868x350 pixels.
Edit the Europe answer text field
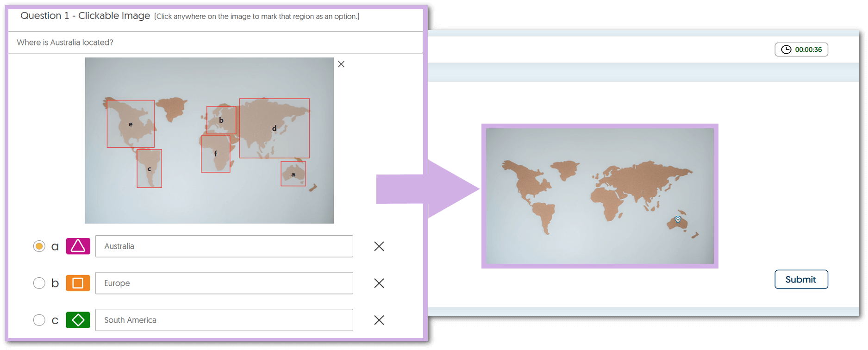click(224, 283)
